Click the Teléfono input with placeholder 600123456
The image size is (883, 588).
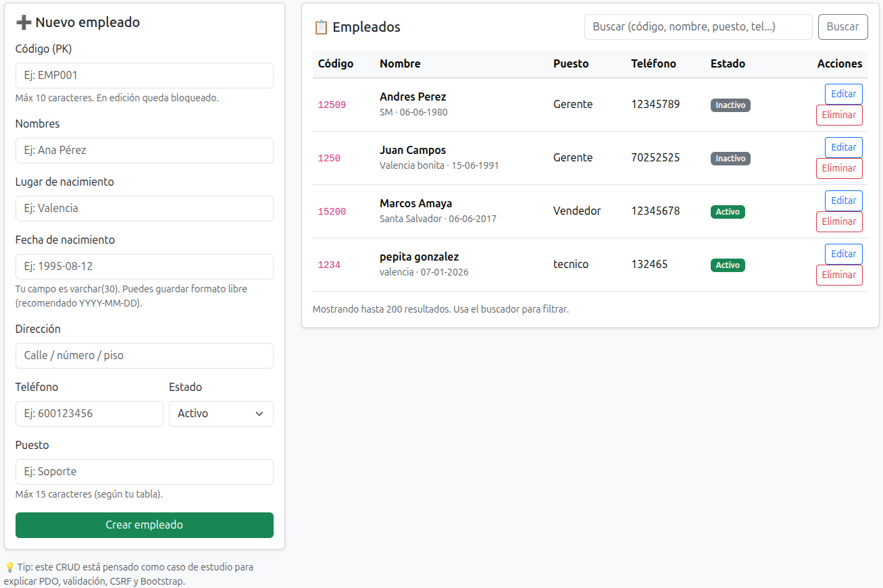click(x=89, y=413)
